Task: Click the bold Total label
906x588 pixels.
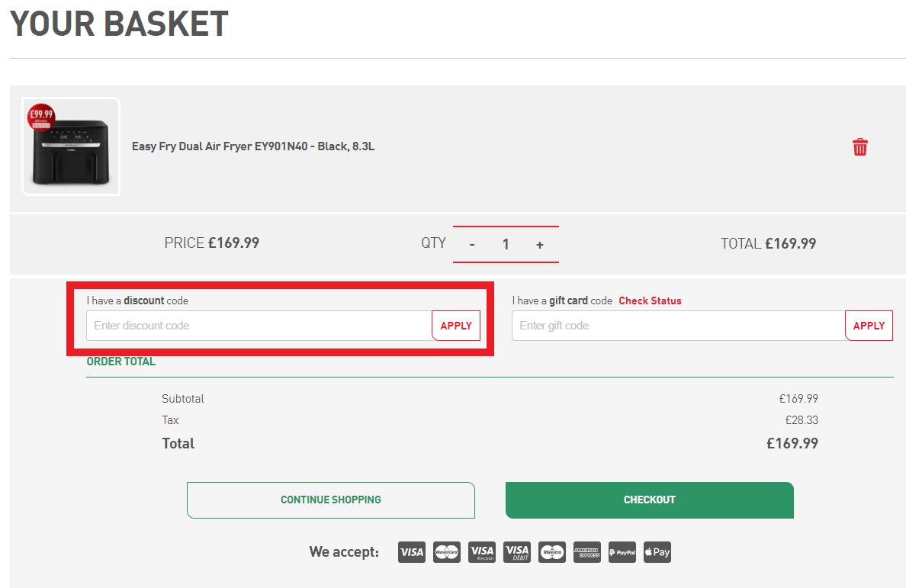Action: tap(178, 444)
